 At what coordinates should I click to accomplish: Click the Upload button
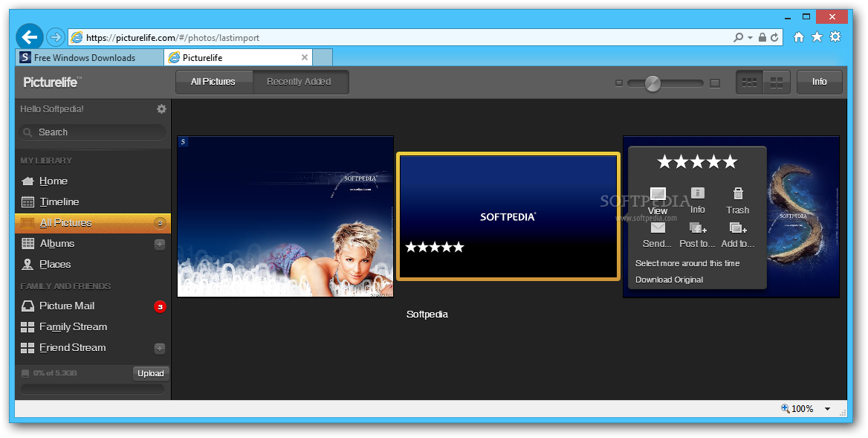[x=151, y=373]
